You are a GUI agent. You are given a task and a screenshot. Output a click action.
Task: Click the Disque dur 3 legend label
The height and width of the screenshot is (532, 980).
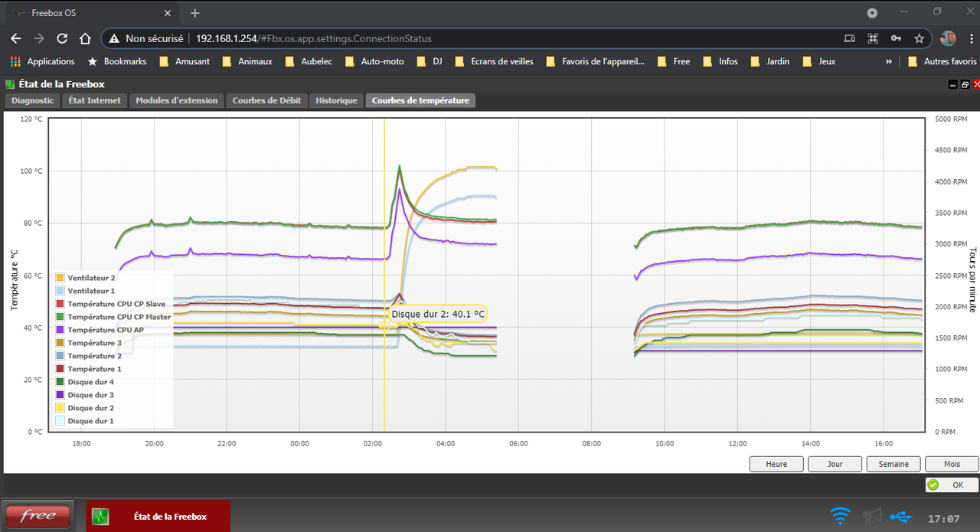click(x=91, y=395)
